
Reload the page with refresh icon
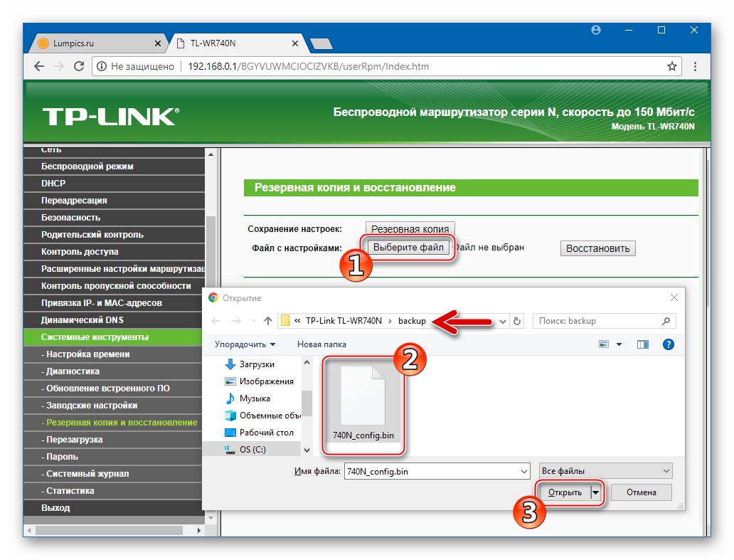(79, 66)
